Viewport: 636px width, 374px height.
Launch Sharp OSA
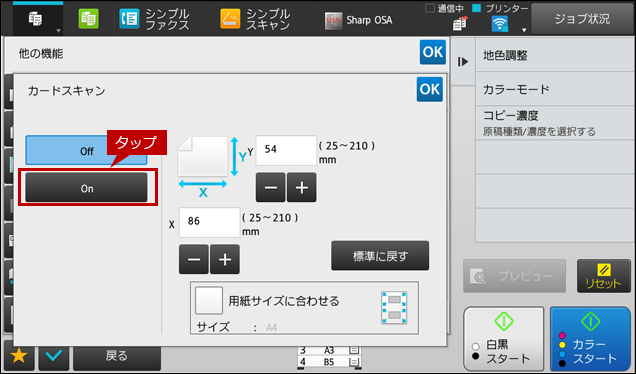(359, 20)
